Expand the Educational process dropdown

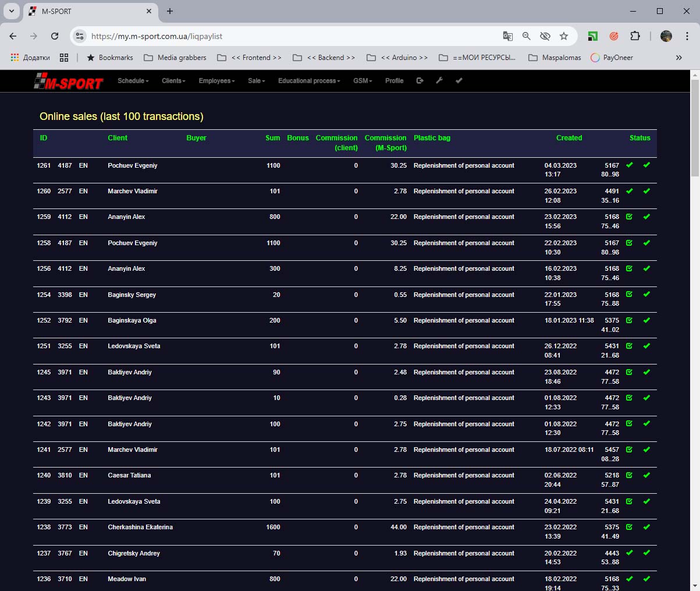coord(309,81)
